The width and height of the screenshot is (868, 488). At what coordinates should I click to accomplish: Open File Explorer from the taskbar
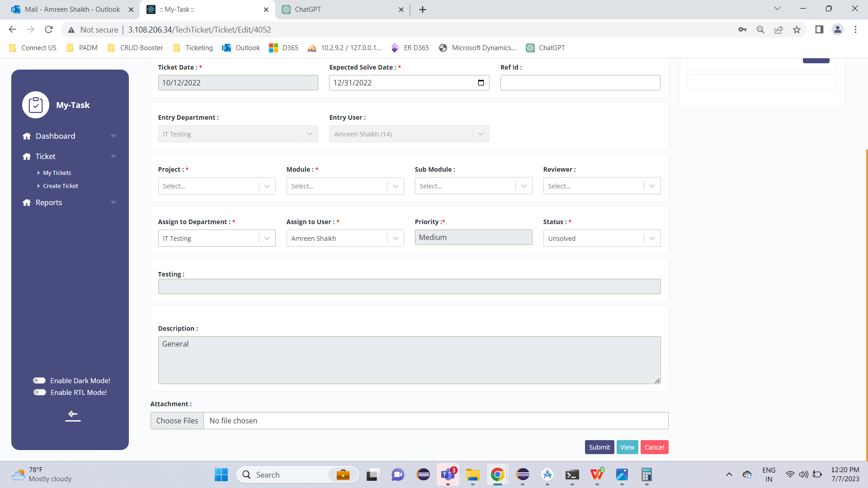(x=473, y=474)
